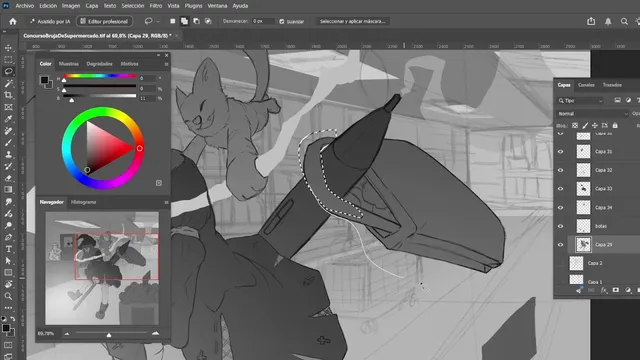
Task: Open Edit Toolbar three-dots menu
Action: point(8,308)
